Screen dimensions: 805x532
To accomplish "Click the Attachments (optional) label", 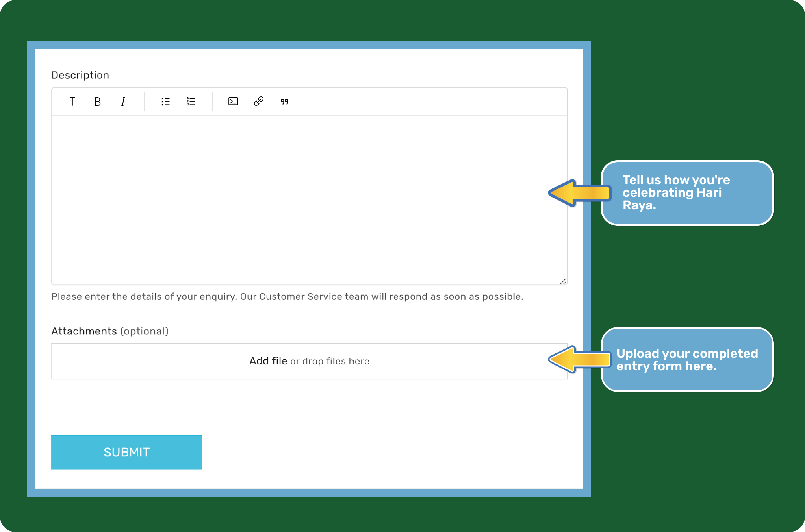I will [110, 331].
